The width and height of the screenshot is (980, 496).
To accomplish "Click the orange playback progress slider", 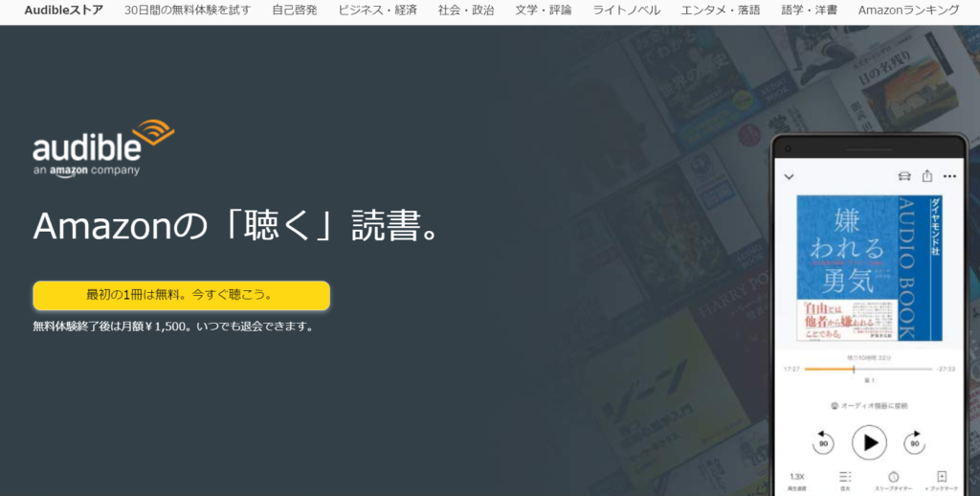I will point(869,369).
